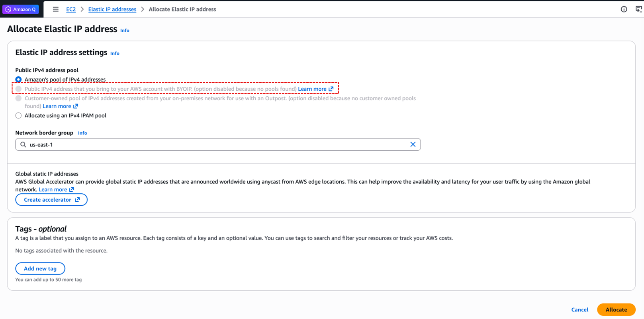Click the search icon in Network border group field
Screen dimensions: 644x319
23,144
